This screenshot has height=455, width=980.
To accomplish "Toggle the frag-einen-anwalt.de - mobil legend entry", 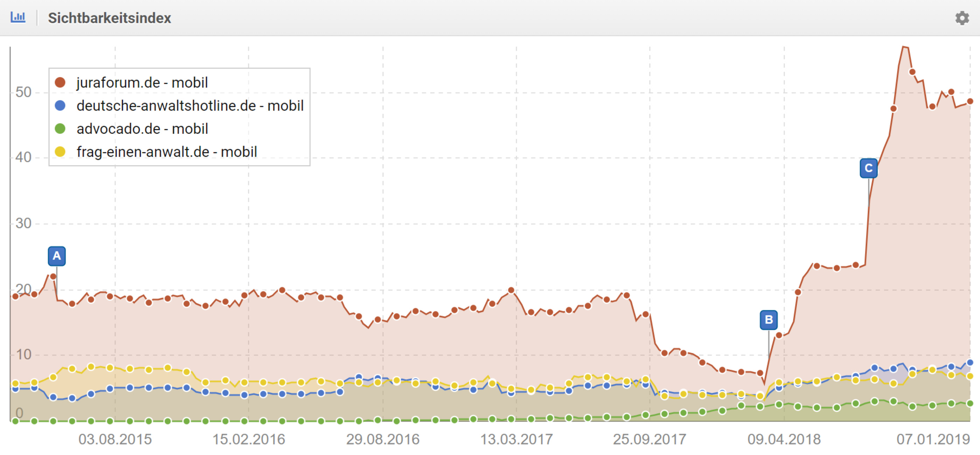I will tap(167, 152).
